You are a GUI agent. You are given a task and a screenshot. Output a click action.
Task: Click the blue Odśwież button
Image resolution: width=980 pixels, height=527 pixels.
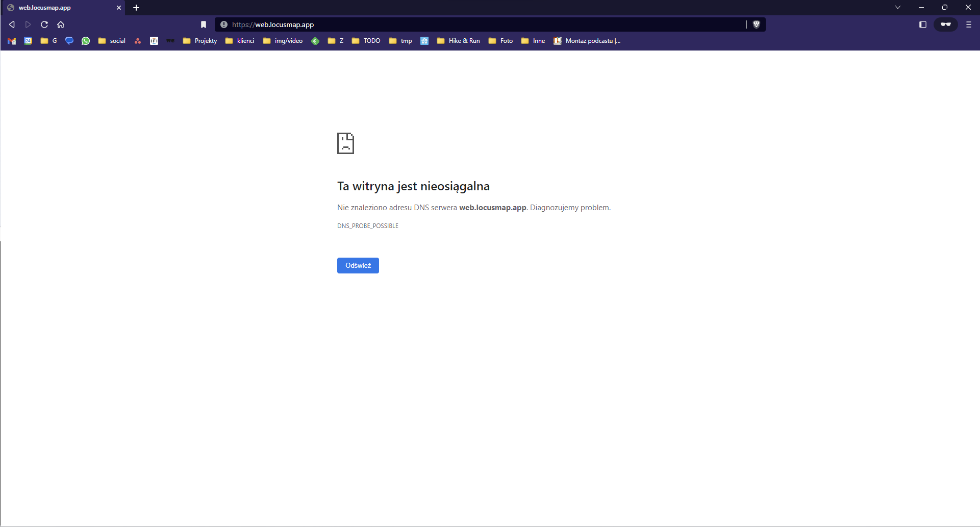tap(358, 265)
